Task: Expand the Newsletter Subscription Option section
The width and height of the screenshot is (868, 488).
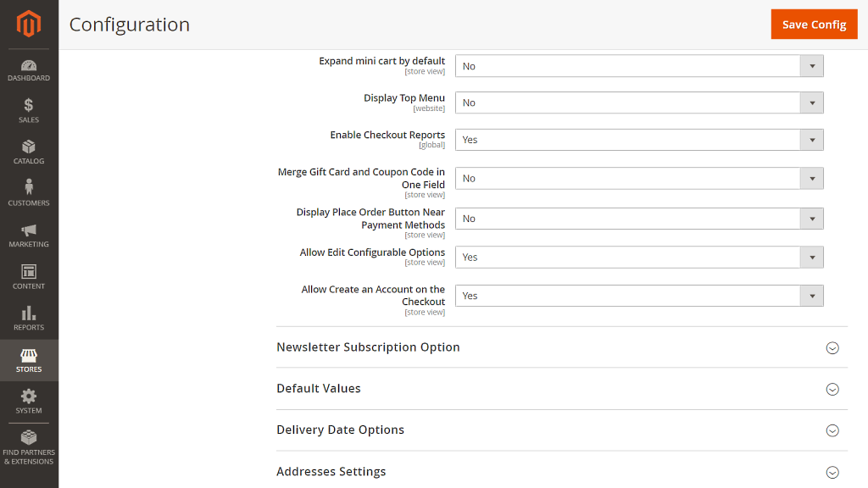Action: [x=562, y=347]
